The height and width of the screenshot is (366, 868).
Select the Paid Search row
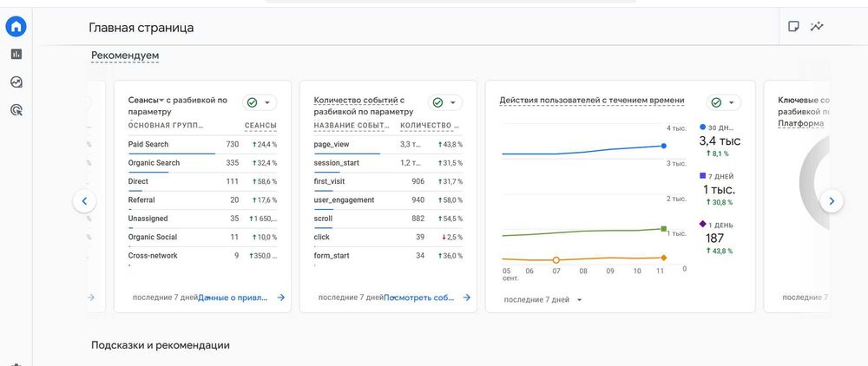pyautogui.click(x=202, y=144)
